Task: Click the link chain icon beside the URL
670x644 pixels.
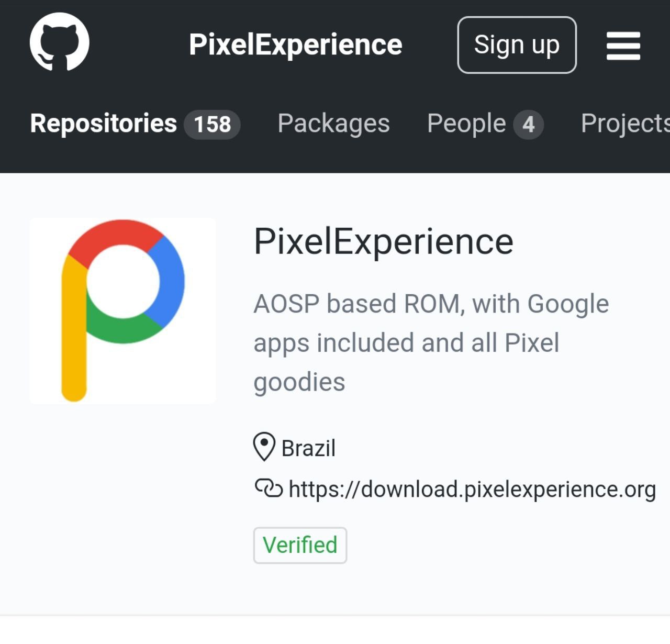Action: click(269, 488)
